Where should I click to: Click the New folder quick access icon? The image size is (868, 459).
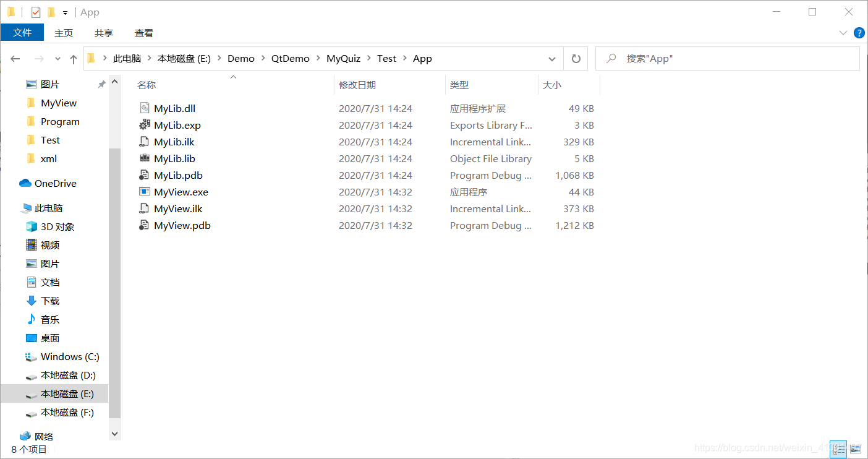[x=51, y=12]
